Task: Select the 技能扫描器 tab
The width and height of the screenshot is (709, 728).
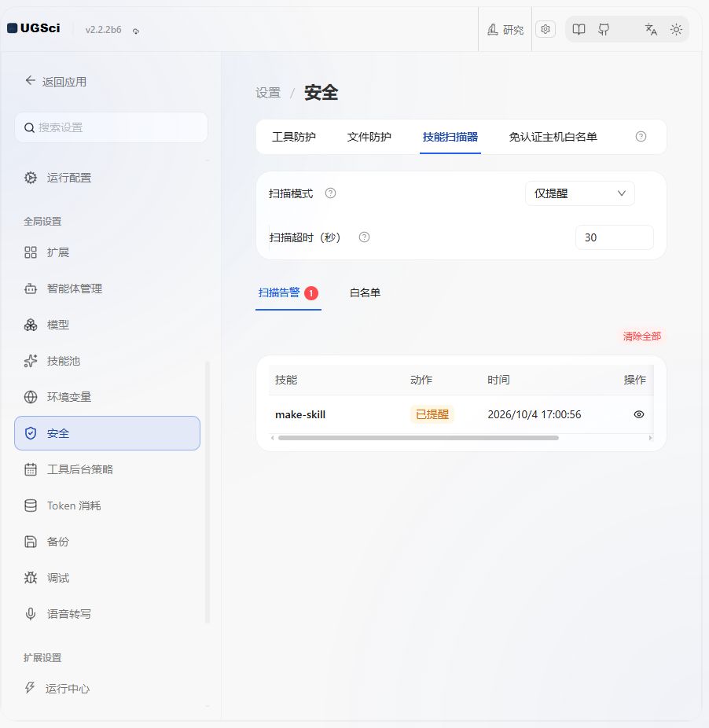Action: point(450,137)
